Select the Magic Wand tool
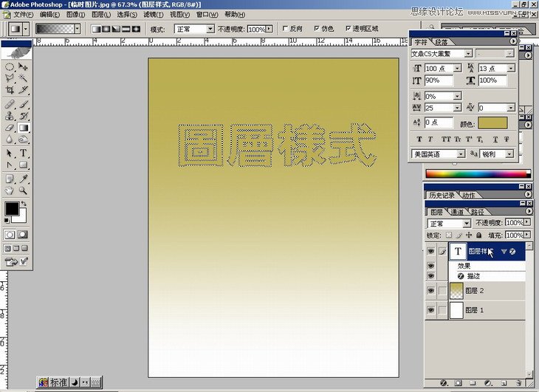The image size is (539, 392). click(x=23, y=78)
